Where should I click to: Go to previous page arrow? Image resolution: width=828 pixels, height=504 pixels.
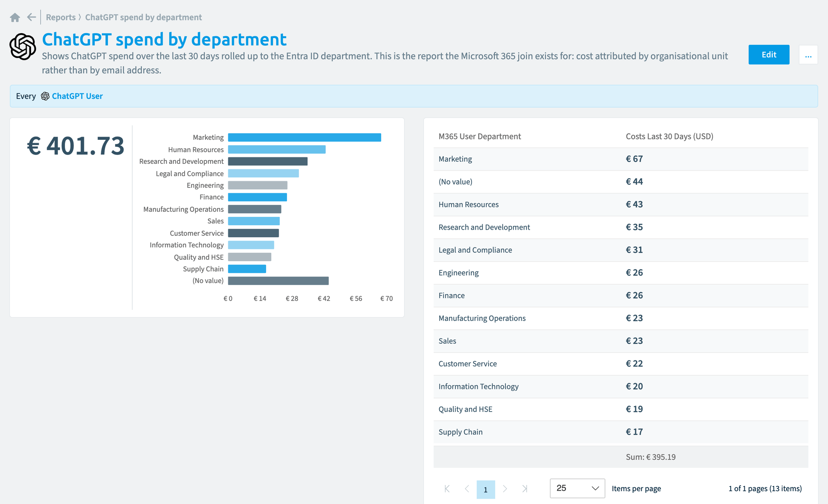coord(467,489)
